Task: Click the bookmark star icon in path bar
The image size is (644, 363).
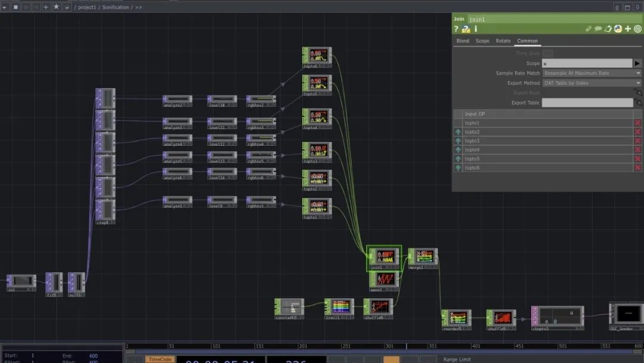Action: click(x=56, y=7)
